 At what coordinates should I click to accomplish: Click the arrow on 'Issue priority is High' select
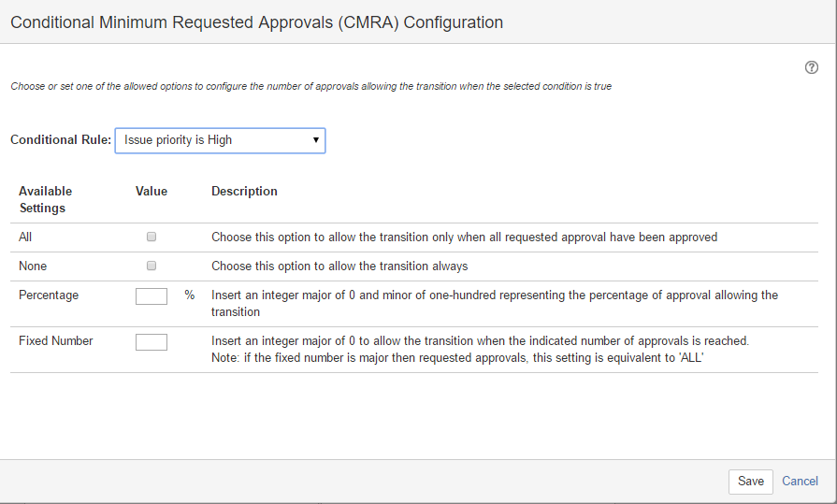click(316, 140)
